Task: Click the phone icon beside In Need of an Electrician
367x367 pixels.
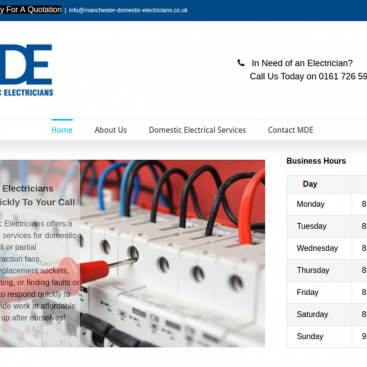Action: pyautogui.click(x=241, y=63)
